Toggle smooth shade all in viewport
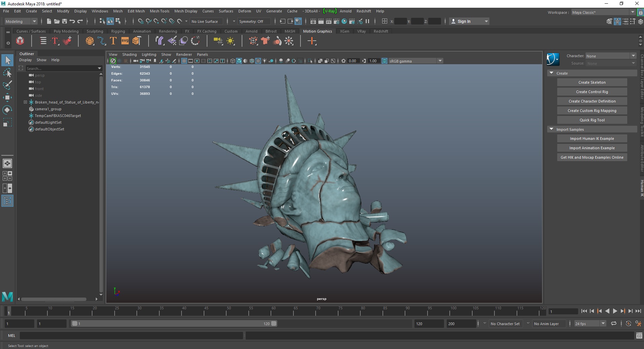 (x=239, y=61)
